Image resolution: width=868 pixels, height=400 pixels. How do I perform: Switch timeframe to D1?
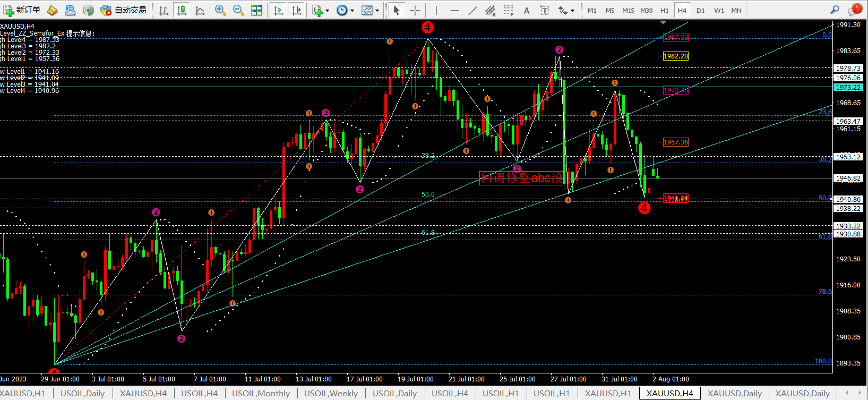701,10
